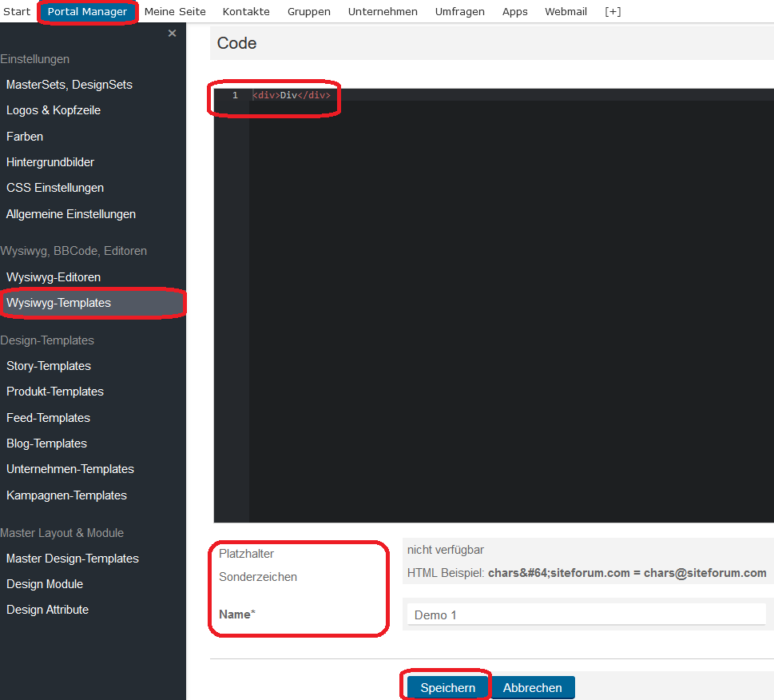
Task: Navigate to CSS Einstellungen
Action: (55, 188)
